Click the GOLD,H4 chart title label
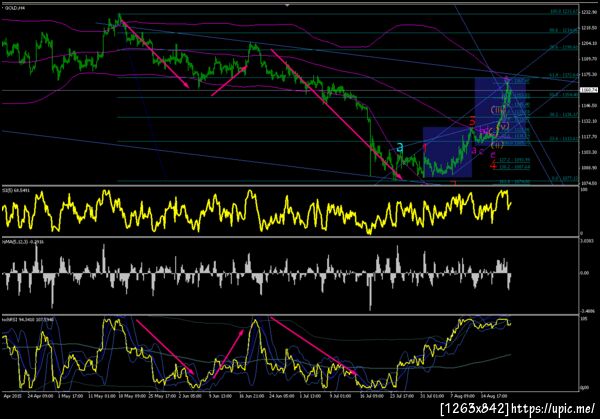Screen dimensions: 600x419 pyautogui.click(x=15, y=8)
